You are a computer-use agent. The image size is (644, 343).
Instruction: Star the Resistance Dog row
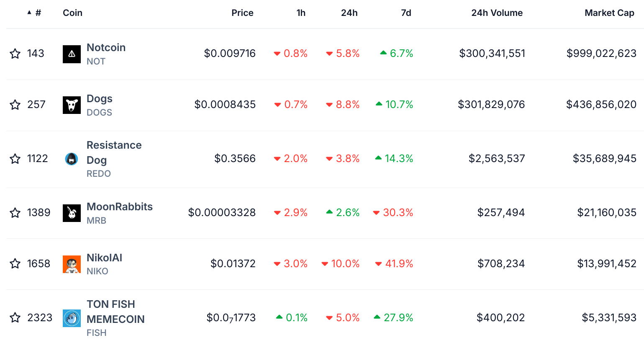click(15, 159)
